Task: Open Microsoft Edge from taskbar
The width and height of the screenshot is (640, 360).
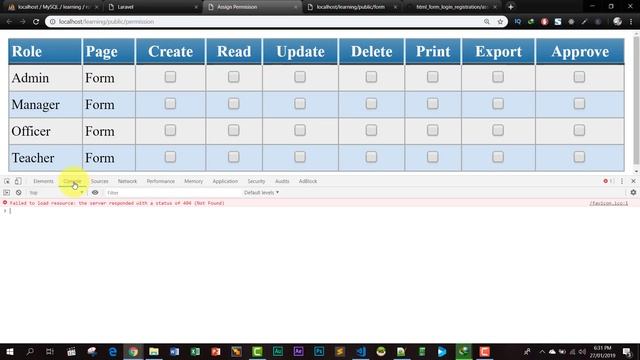Action: coord(113,351)
